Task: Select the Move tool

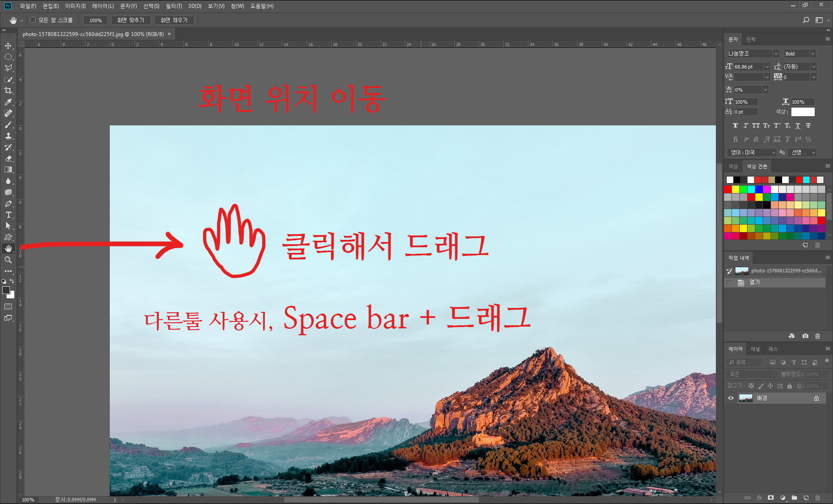Action: [x=8, y=46]
